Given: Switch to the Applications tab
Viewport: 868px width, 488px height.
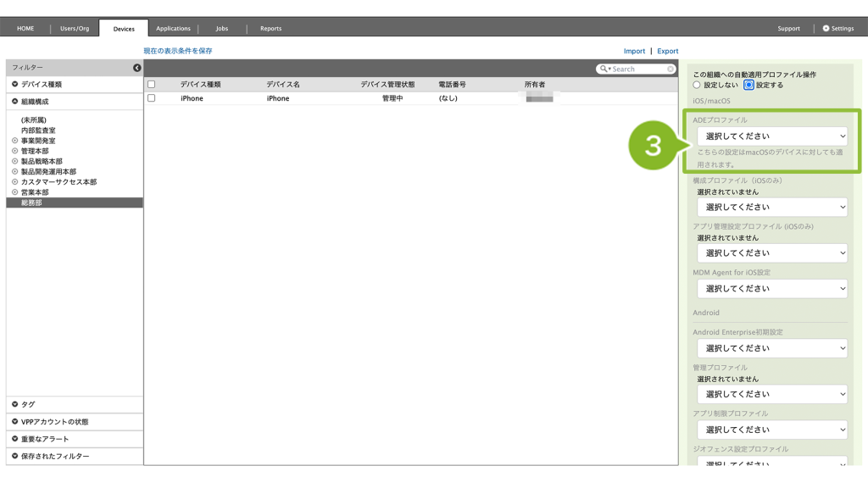Looking at the screenshot, I should pyautogui.click(x=173, y=29).
